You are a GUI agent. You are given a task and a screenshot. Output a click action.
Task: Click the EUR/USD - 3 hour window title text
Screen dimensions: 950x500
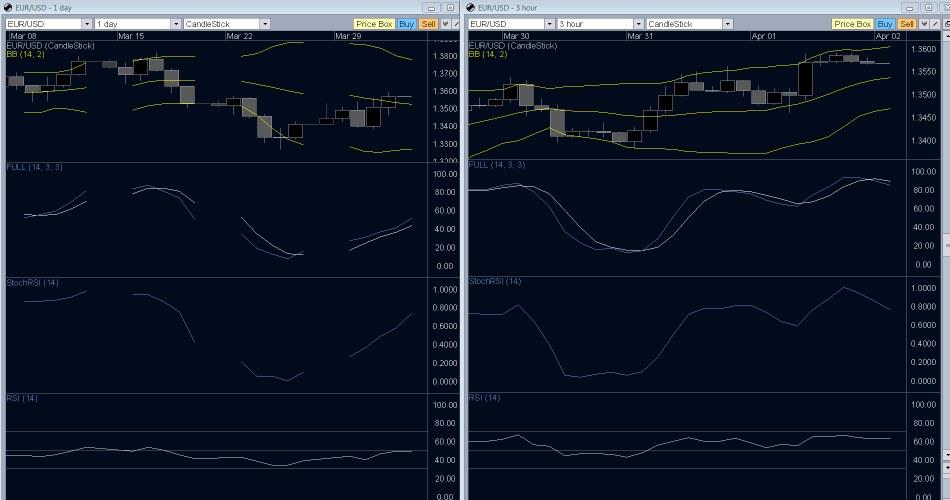508,8
